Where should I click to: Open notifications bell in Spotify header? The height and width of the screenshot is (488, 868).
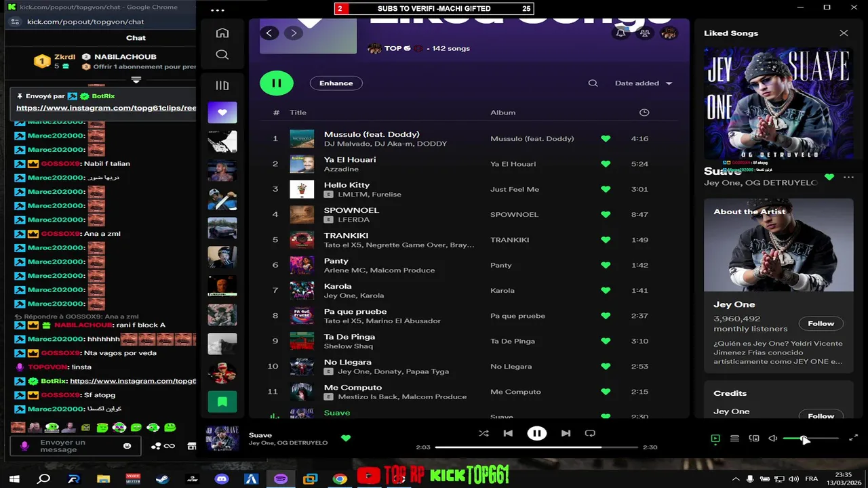620,33
